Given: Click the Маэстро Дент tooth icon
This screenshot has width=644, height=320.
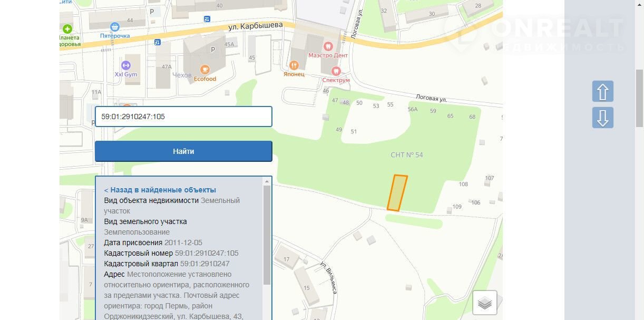Looking at the screenshot, I should (x=328, y=46).
